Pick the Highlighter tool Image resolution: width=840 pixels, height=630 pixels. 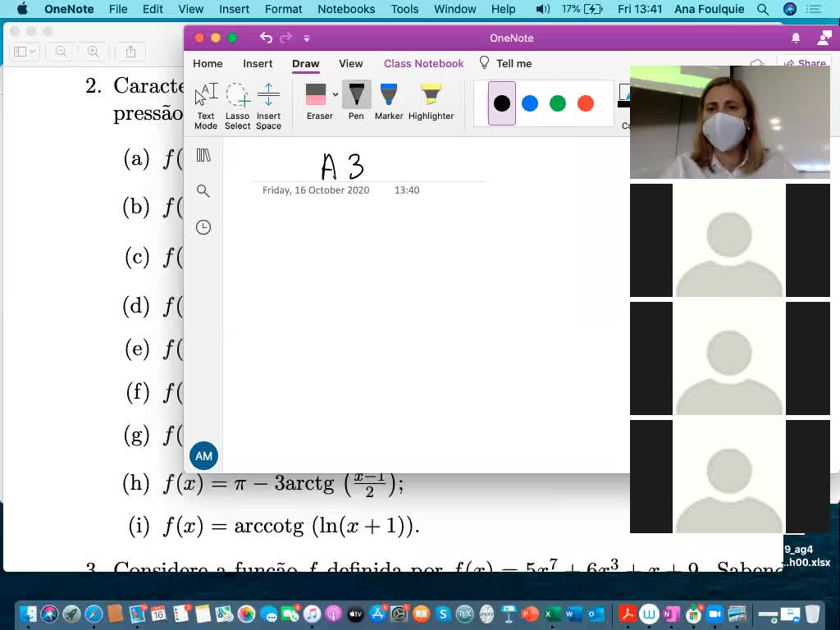tap(431, 102)
